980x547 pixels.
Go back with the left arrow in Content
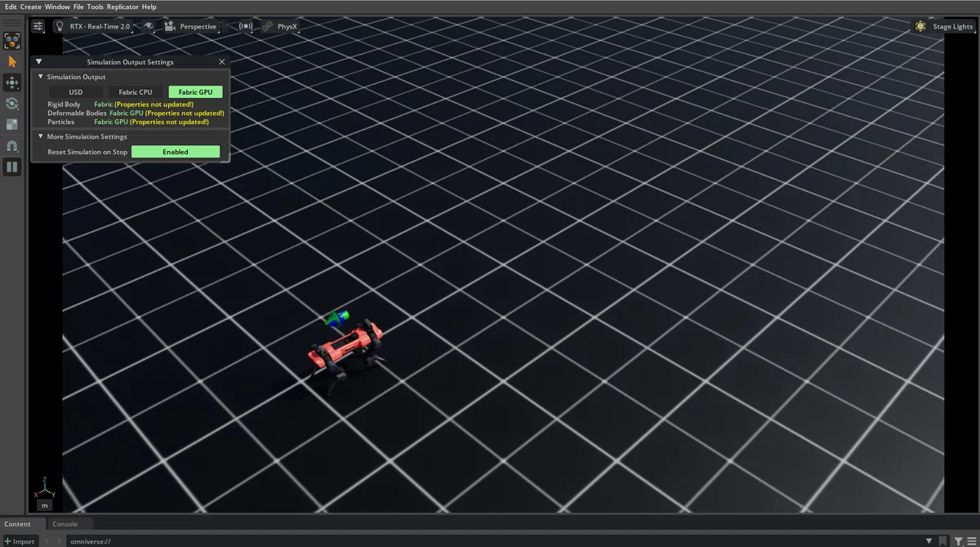(47, 541)
